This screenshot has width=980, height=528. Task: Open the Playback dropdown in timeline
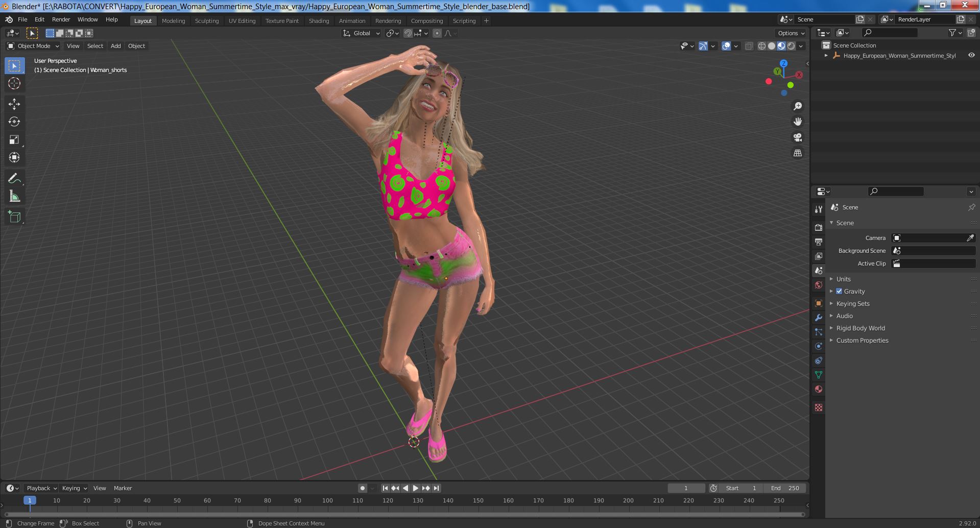click(x=41, y=488)
